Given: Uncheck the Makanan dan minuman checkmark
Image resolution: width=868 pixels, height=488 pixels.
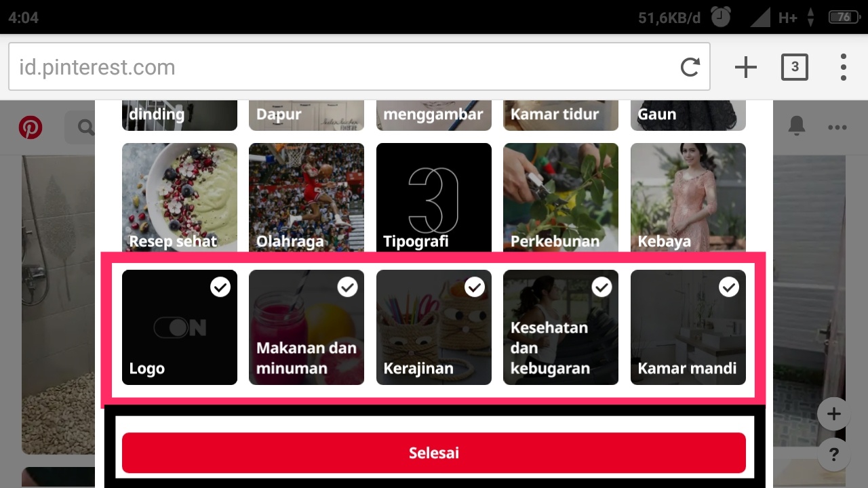Looking at the screenshot, I should coord(347,287).
